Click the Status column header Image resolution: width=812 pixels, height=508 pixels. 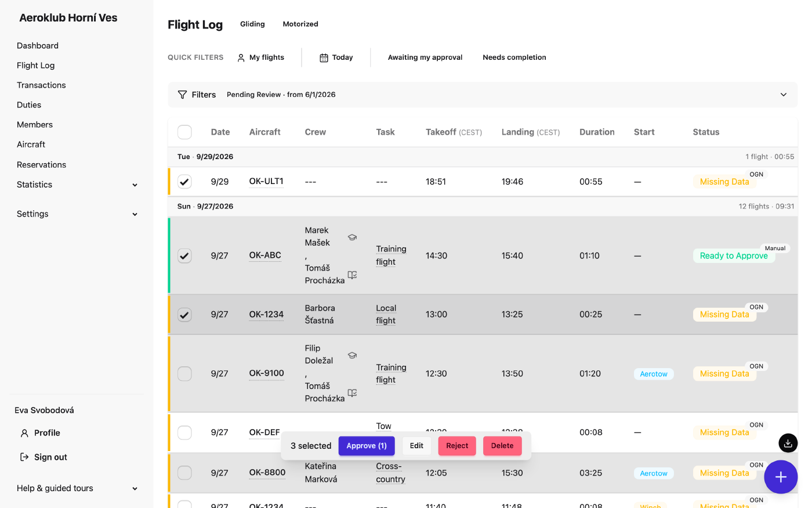click(706, 132)
